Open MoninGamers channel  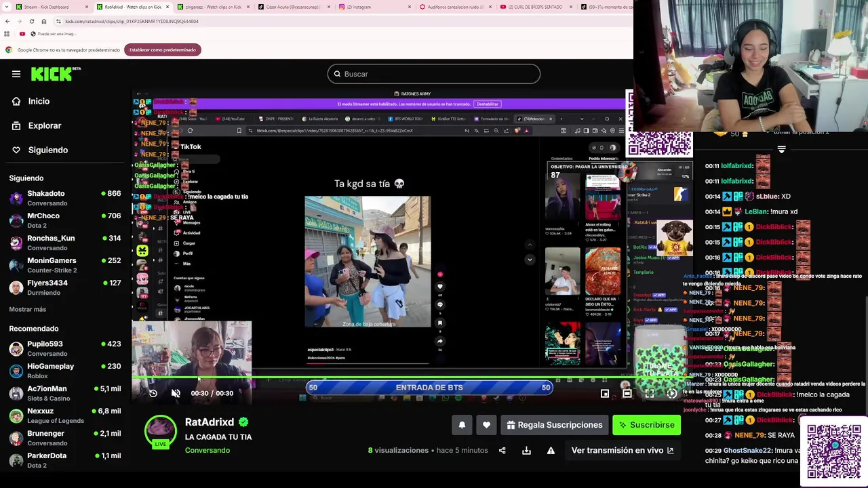(x=65, y=265)
